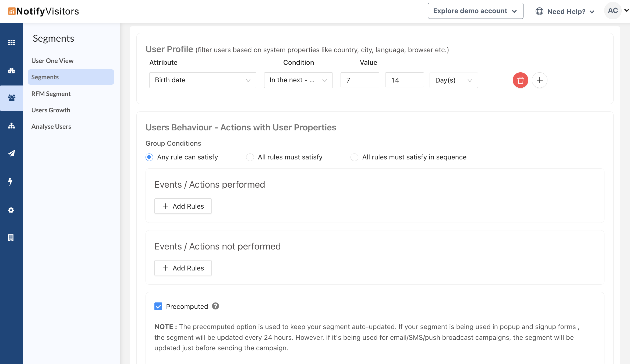Click the Precomputed help question mark icon
630x364 pixels.
[215, 306]
